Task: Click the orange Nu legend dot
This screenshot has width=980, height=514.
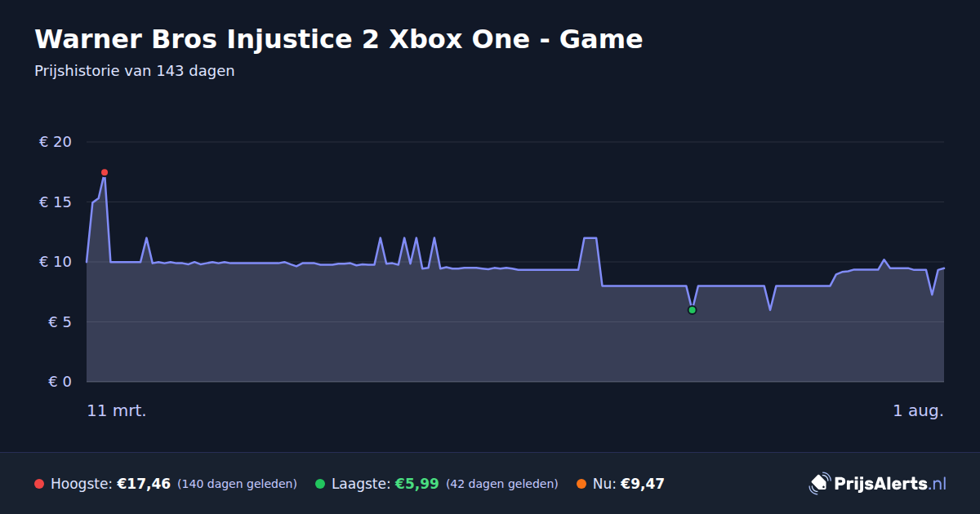Action: [x=581, y=484]
